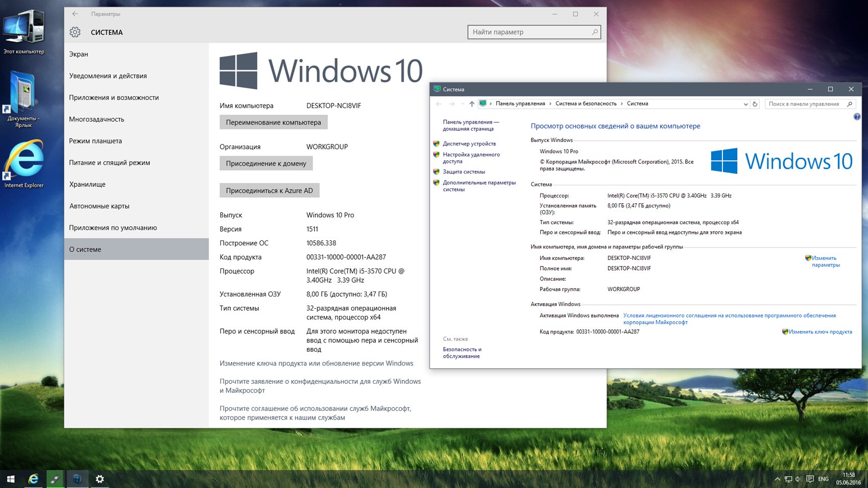Click Панель управления in breadcrumb
This screenshot has height=488, width=868.
[x=520, y=104]
